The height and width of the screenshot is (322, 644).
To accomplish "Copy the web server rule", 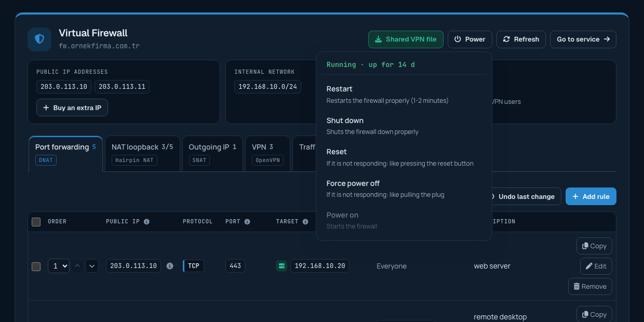I will [594, 246].
